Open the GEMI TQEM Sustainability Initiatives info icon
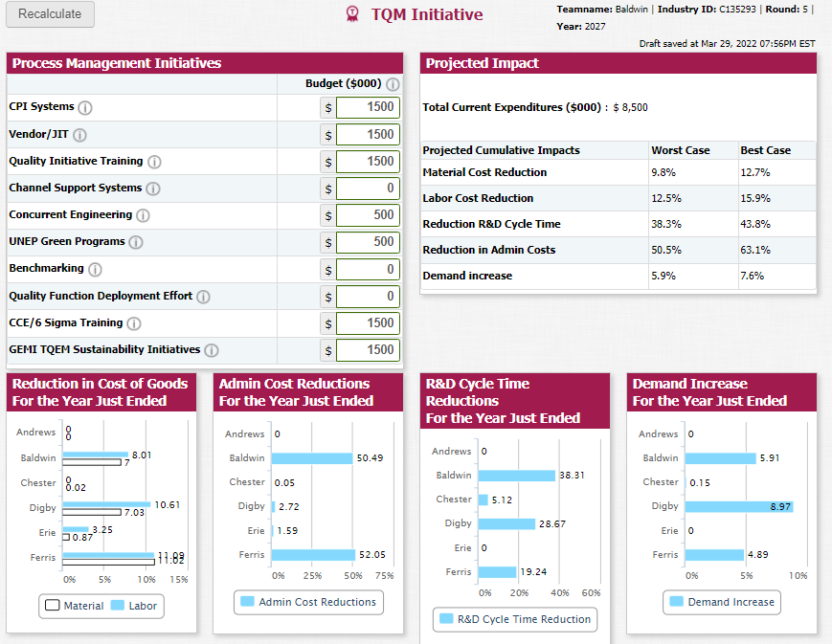Viewport: 832px width, 644px height. tap(212, 350)
